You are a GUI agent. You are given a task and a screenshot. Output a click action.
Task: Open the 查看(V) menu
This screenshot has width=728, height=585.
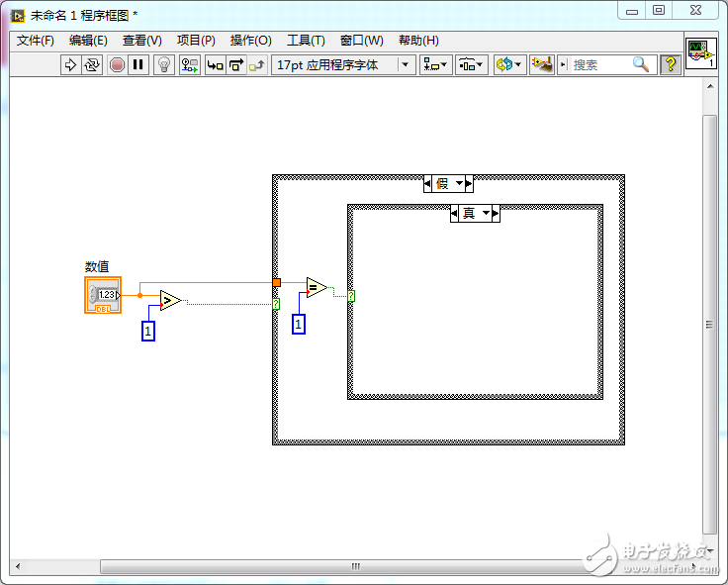click(x=142, y=41)
